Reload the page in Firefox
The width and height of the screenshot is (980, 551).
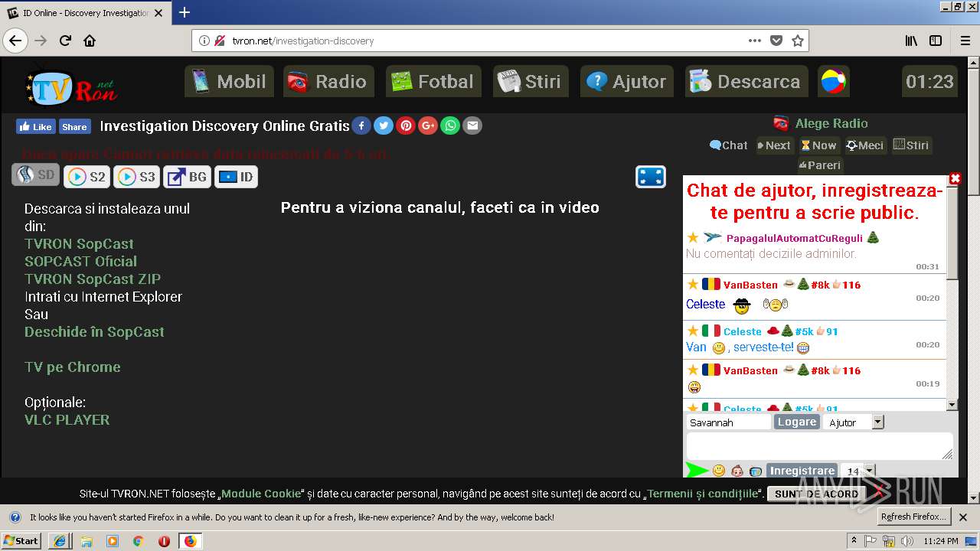tap(65, 41)
